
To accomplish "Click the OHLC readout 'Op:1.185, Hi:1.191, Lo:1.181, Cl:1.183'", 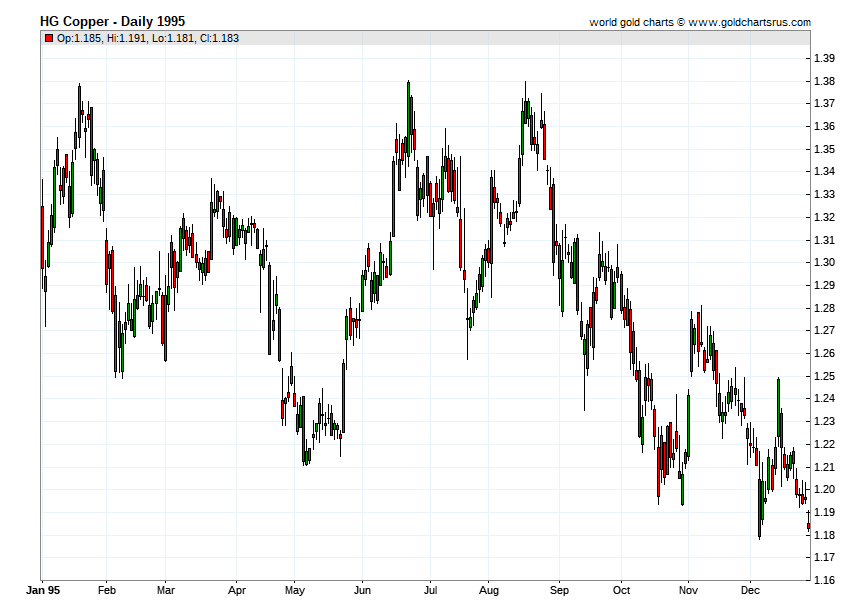I will point(148,38).
